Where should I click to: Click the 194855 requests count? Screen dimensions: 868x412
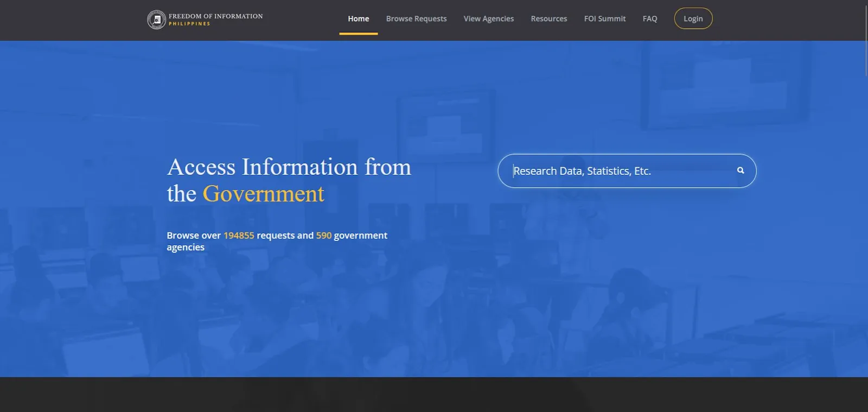(x=239, y=236)
